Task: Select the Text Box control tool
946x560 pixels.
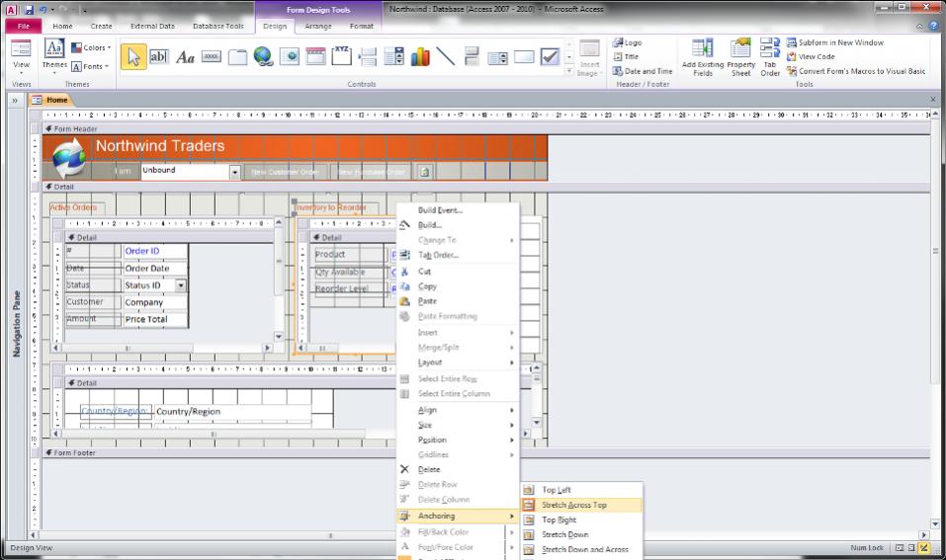Action: click(158, 57)
